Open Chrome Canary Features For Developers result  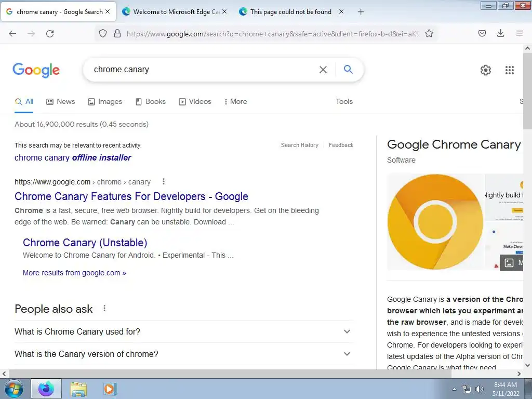[x=131, y=196]
